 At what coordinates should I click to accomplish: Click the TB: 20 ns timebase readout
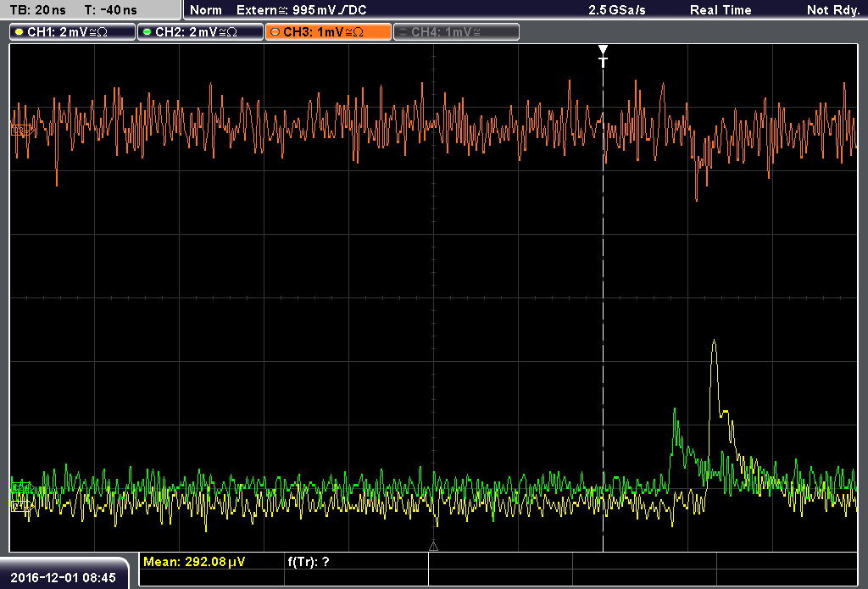coord(37,10)
